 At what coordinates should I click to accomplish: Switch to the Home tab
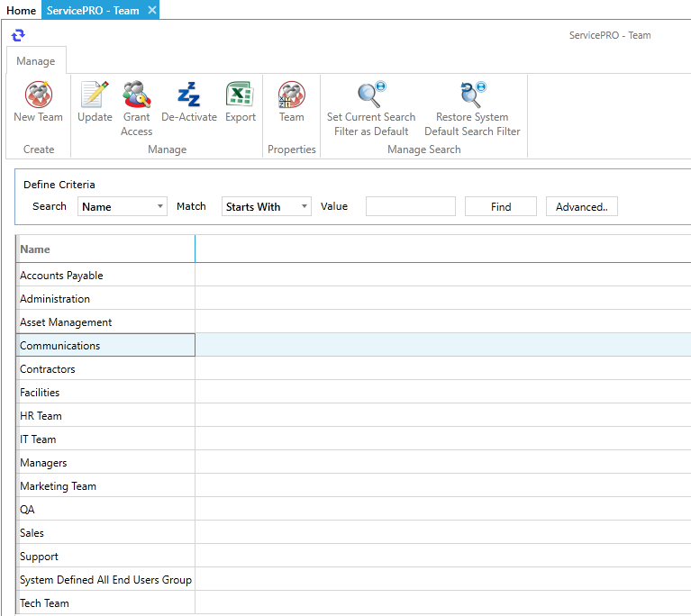coord(21,10)
